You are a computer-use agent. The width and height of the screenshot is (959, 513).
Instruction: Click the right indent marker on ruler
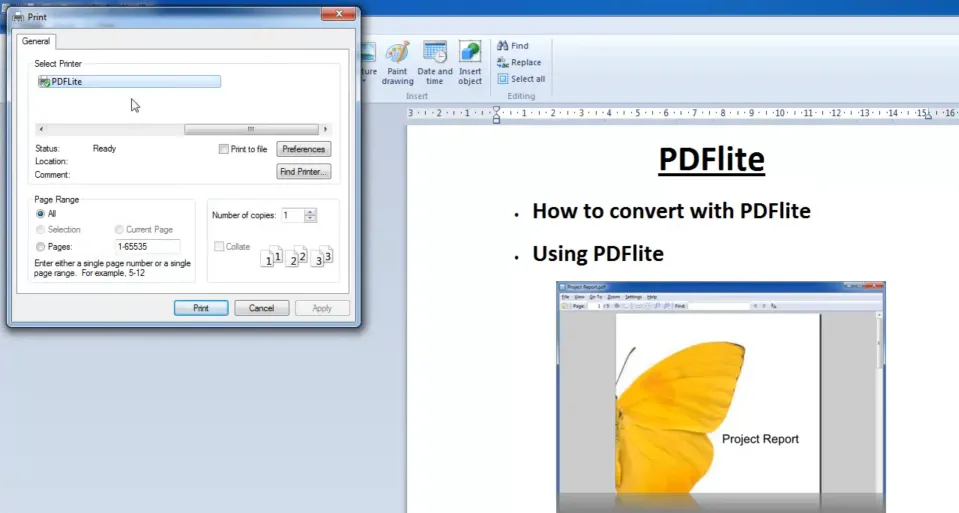point(928,115)
